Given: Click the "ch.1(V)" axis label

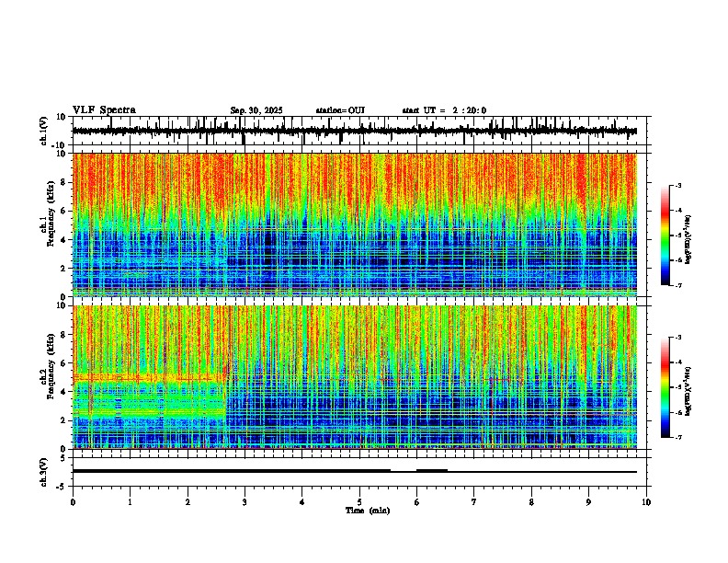Looking at the screenshot, I should point(44,131).
